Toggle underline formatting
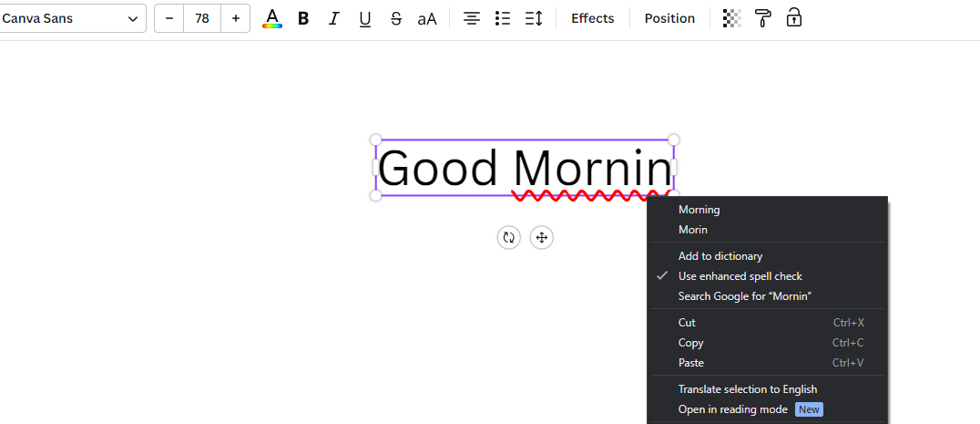This screenshot has height=424, width=980. (365, 19)
